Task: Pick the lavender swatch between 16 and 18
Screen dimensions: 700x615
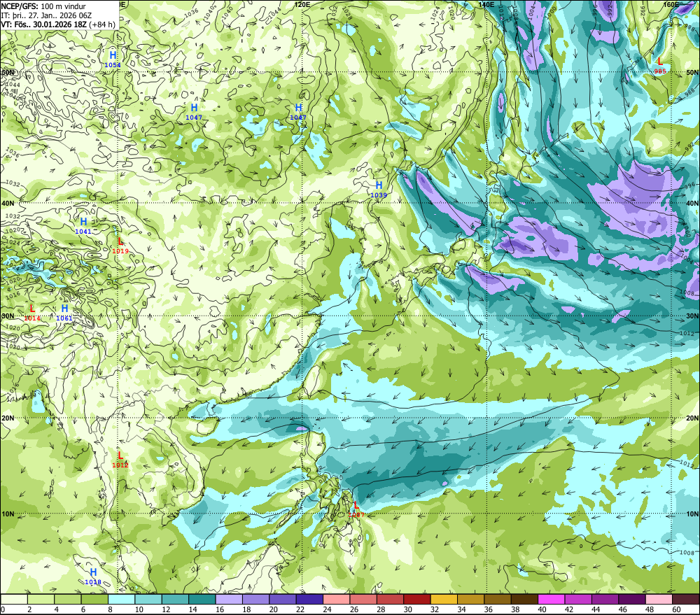Action: pyautogui.click(x=229, y=599)
